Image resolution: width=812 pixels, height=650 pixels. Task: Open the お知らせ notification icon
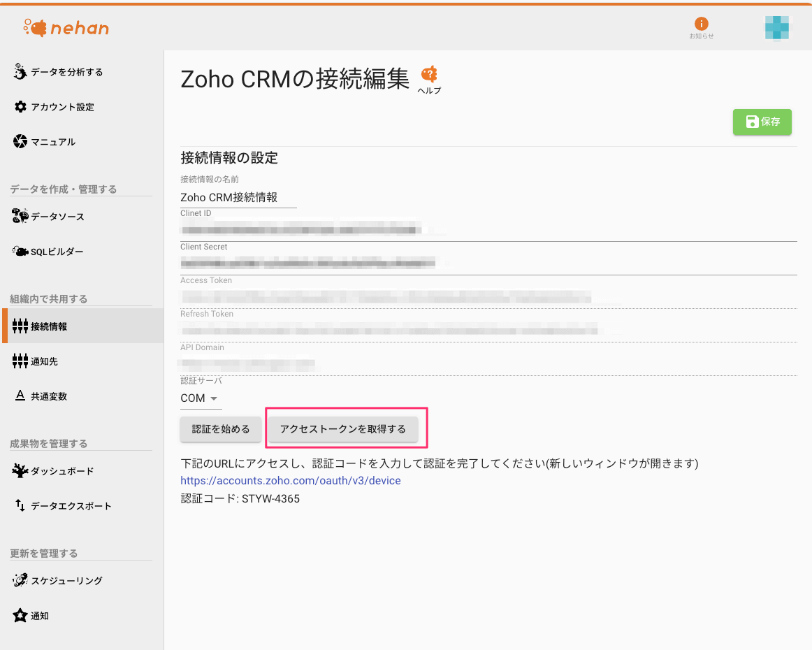(701, 24)
